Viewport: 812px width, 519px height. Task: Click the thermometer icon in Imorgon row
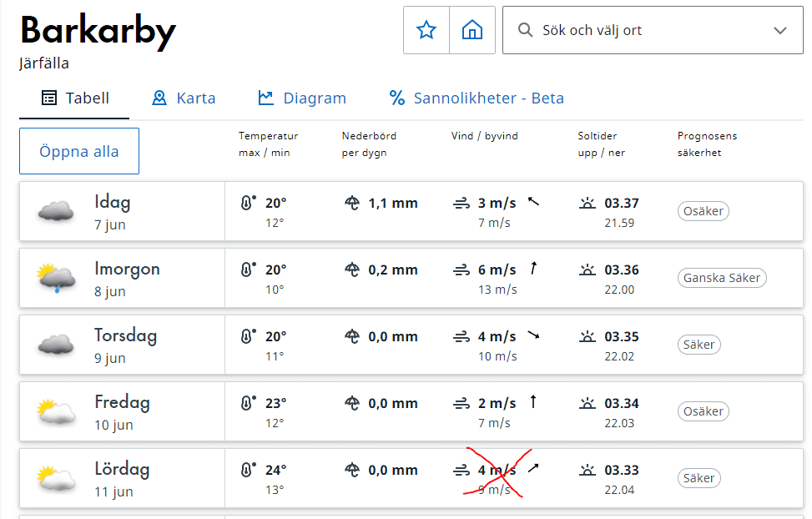(x=248, y=270)
